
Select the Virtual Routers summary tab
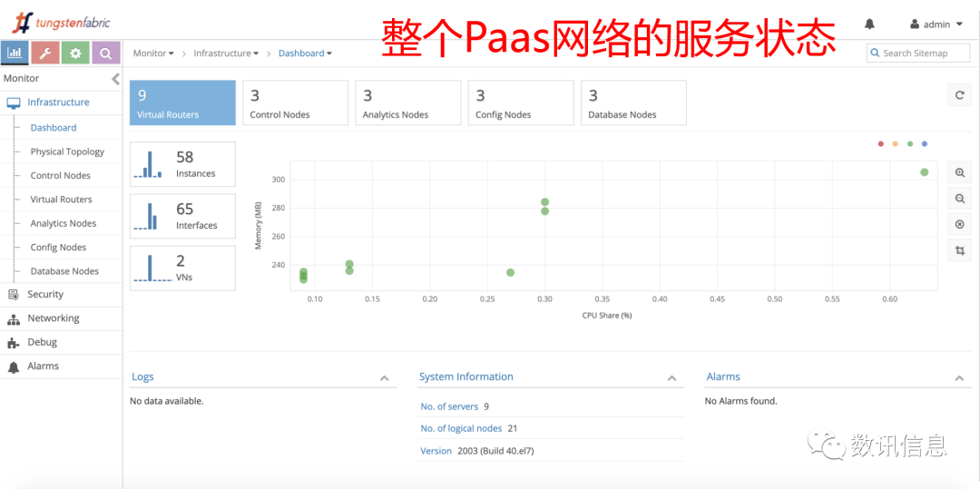point(182,103)
